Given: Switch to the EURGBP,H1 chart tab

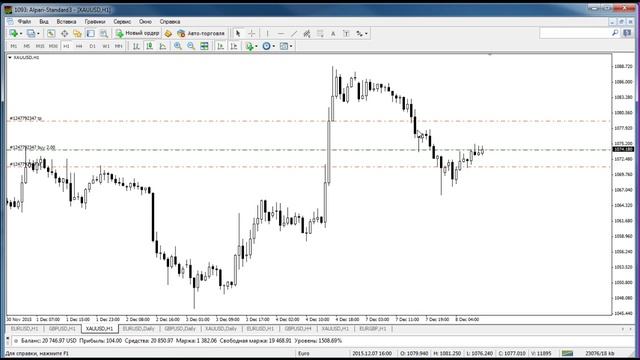Looking at the screenshot, I should (x=373, y=329).
